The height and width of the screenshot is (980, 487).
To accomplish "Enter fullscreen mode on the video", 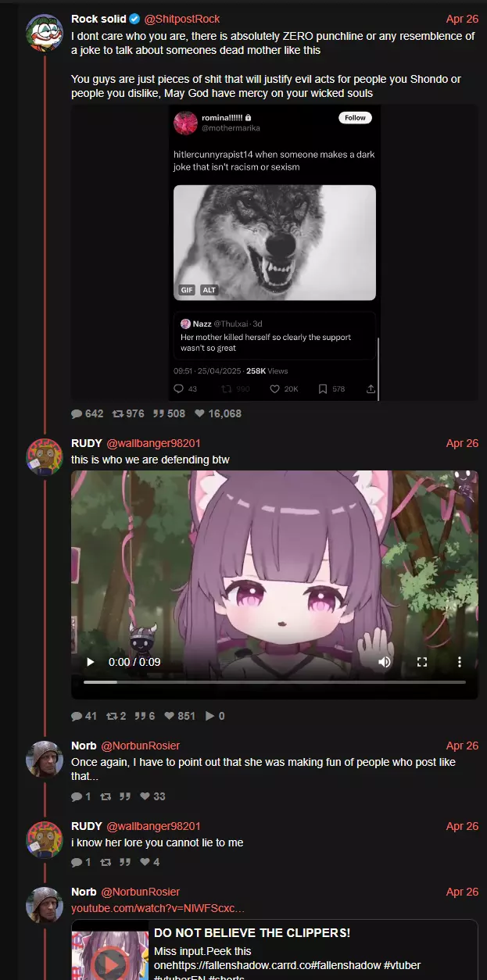I will click(x=422, y=662).
